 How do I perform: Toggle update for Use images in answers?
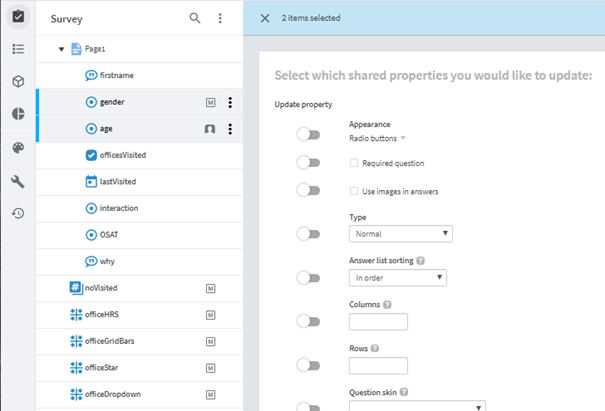click(308, 190)
